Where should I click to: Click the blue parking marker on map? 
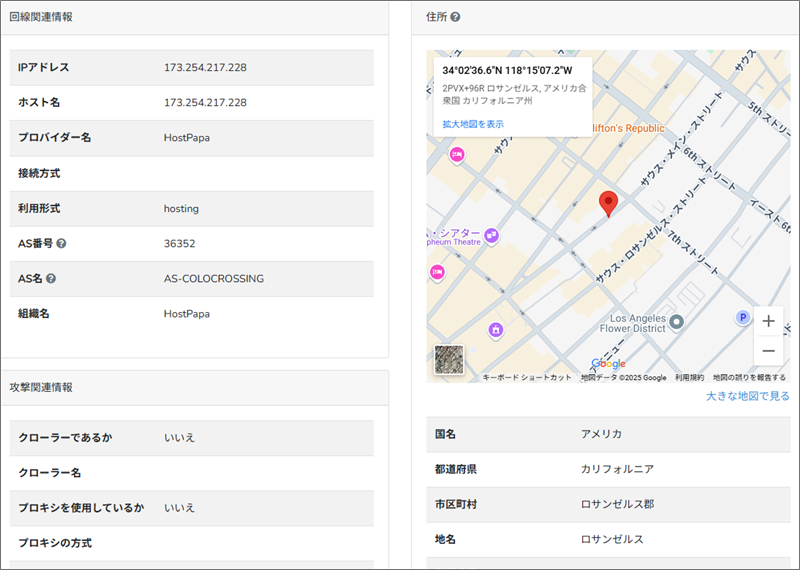coord(743,318)
